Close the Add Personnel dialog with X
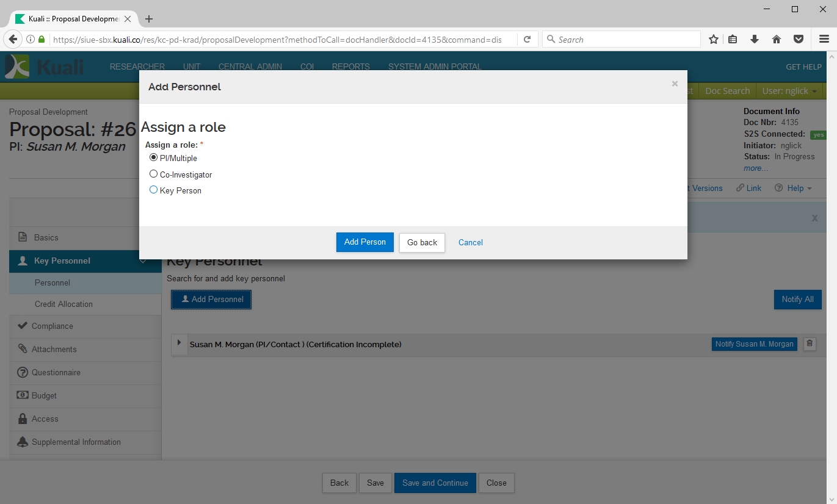This screenshot has height=504, width=837. [x=675, y=84]
